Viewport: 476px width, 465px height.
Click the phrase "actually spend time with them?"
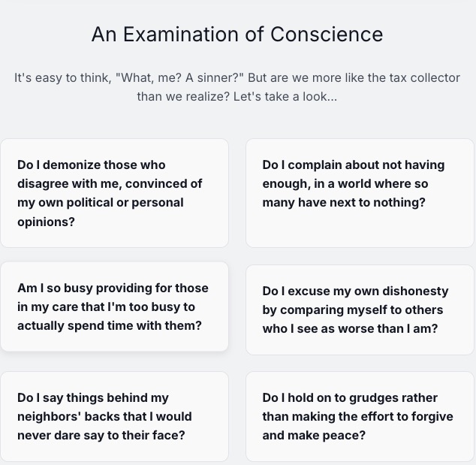110,325
